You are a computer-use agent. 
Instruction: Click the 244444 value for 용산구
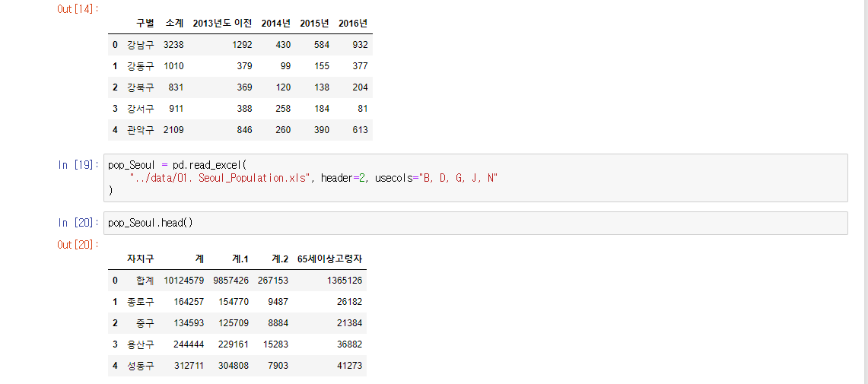click(189, 344)
